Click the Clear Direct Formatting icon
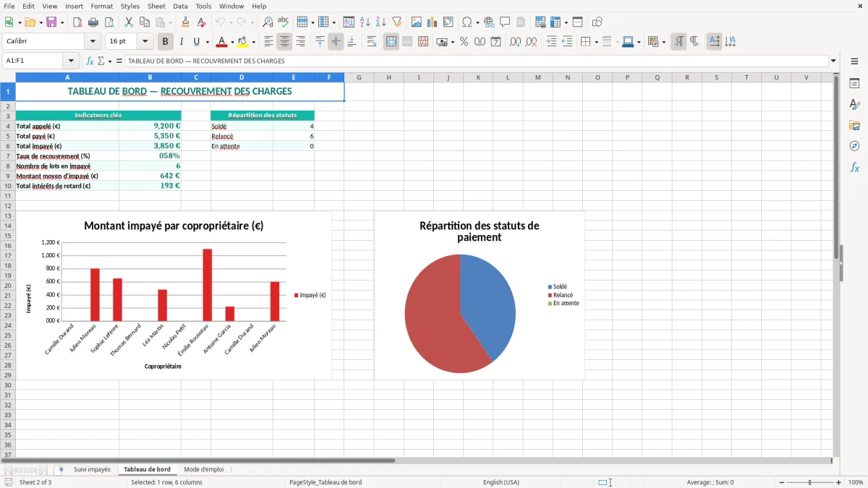 202,22
